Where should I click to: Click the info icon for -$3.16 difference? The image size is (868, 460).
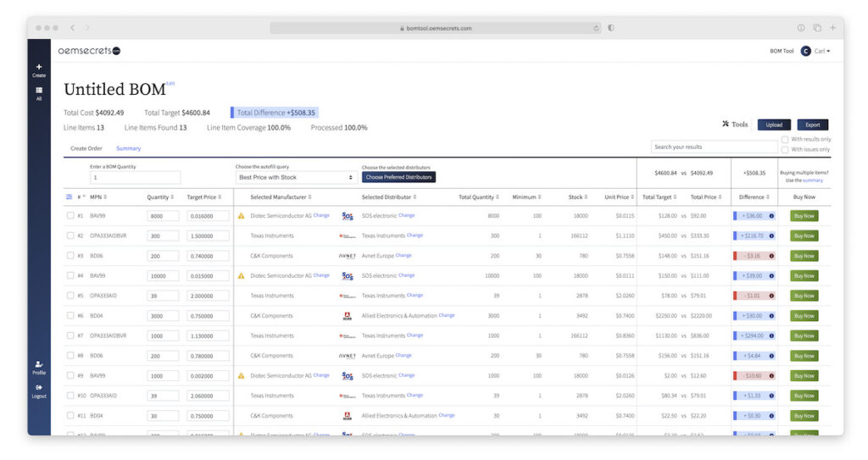click(x=771, y=256)
